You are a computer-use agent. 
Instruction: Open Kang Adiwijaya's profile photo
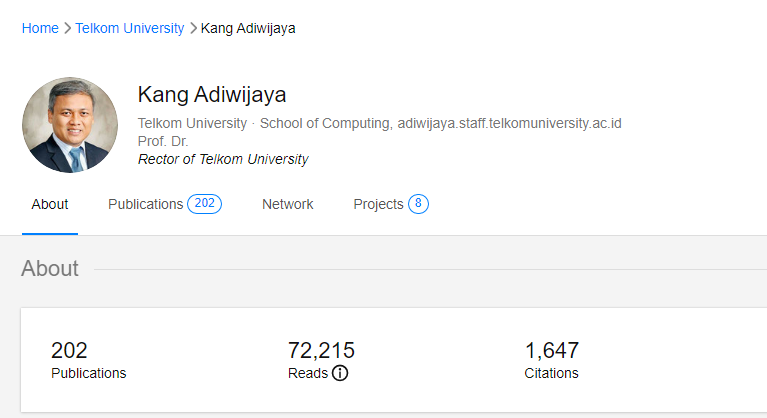coord(70,126)
